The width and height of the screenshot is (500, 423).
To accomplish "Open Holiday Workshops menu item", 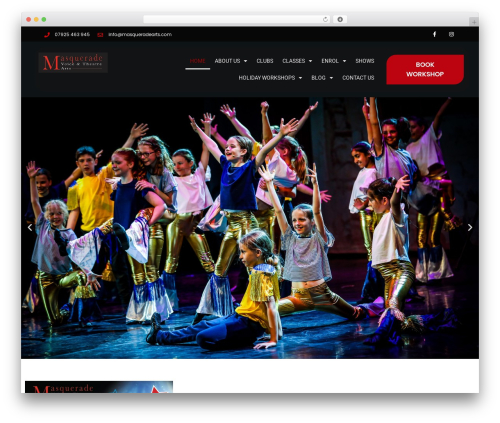I will 267,78.
